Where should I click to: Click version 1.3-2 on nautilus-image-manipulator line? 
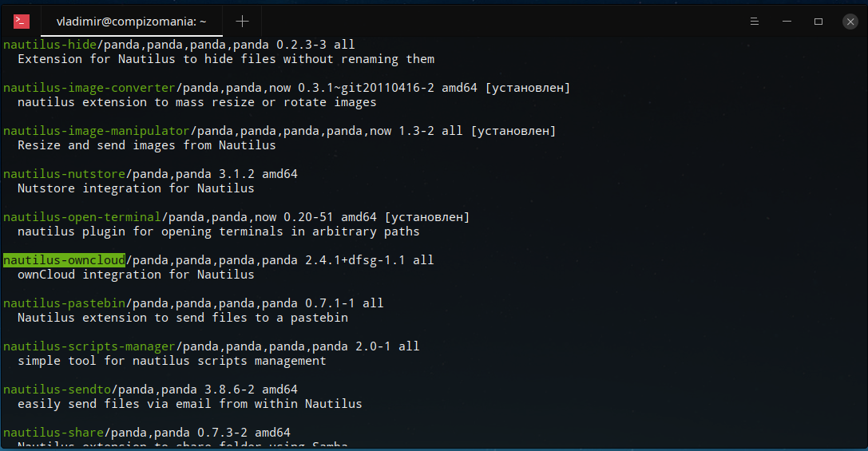[x=416, y=131]
